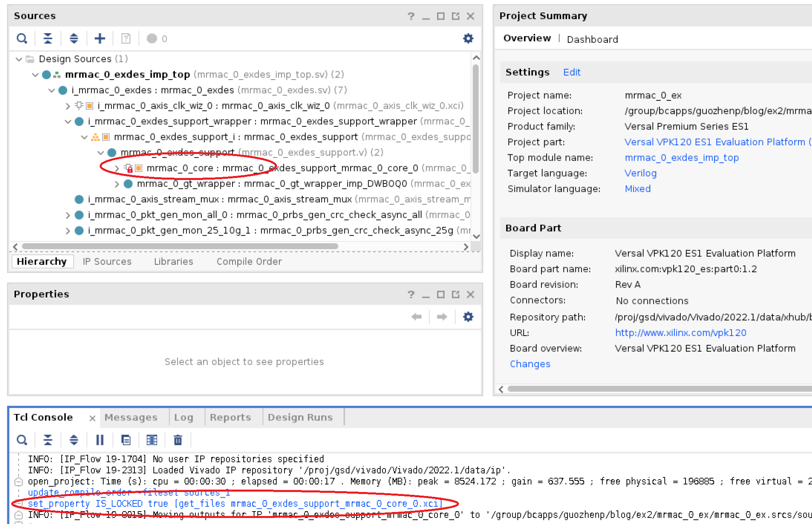Click the Edit settings link
The image size is (812, 524).
pos(571,72)
